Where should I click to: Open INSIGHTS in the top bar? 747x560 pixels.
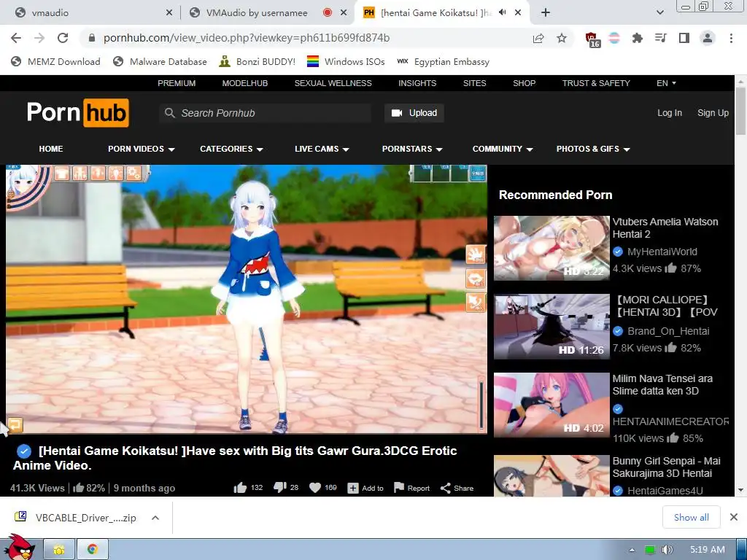417,83
